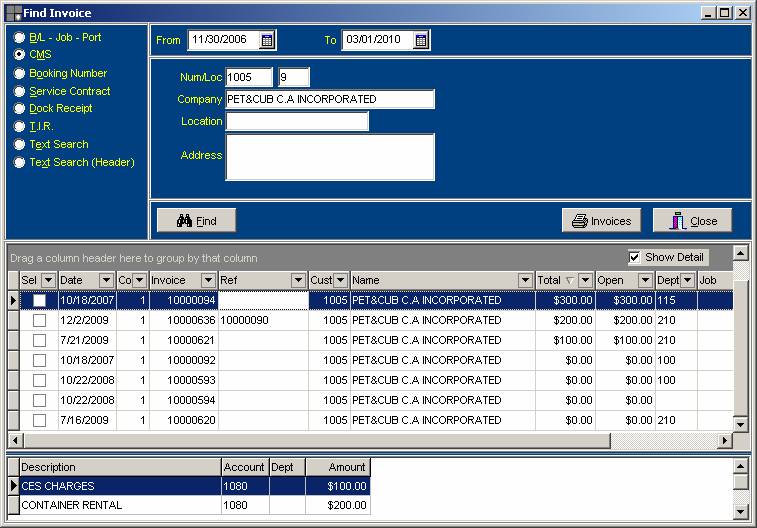This screenshot has width=757, height=528.
Task: Select the row indicator arrow for CES CHARGES
Action: click(13, 486)
